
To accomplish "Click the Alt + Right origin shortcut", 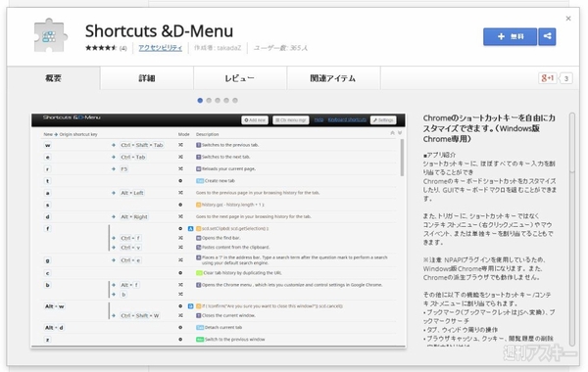I will click(x=134, y=217).
